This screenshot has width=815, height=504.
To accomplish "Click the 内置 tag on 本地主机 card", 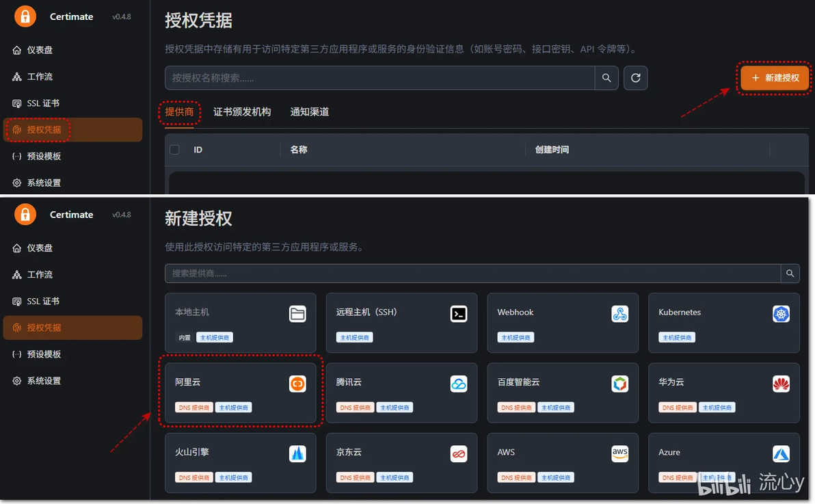I will pos(185,338).
